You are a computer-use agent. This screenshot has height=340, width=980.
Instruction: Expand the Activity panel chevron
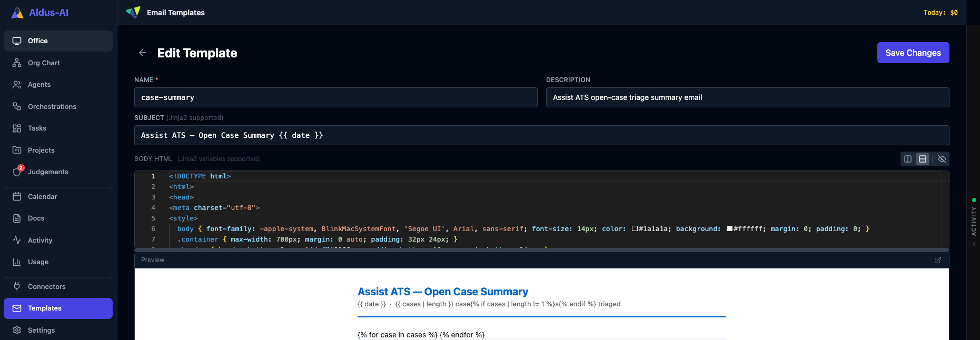point(974,244)
